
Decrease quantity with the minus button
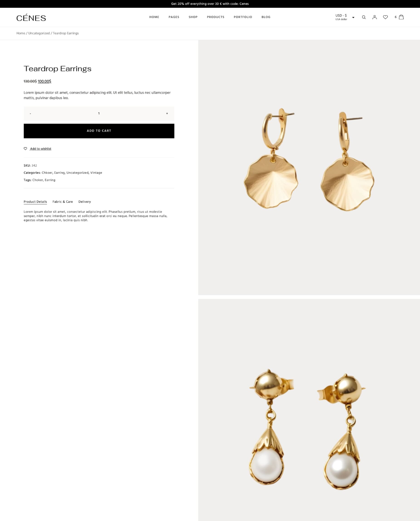(30, 113)
